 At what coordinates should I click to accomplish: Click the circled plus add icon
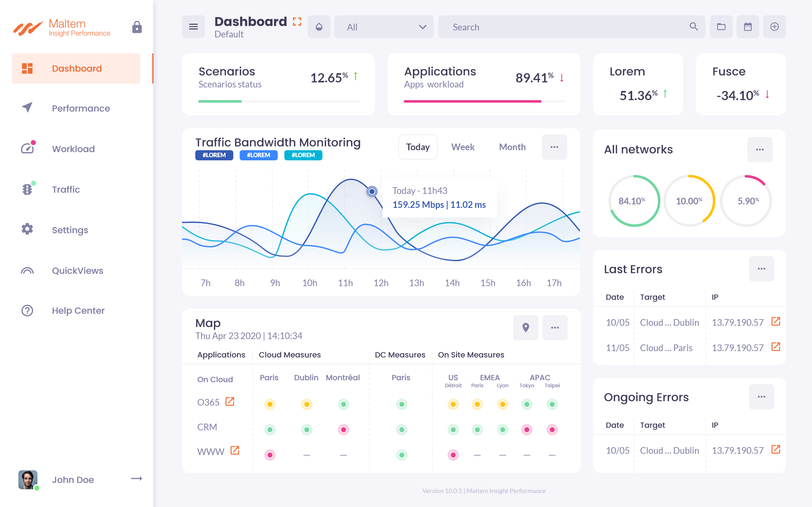(x=774, y=27)
